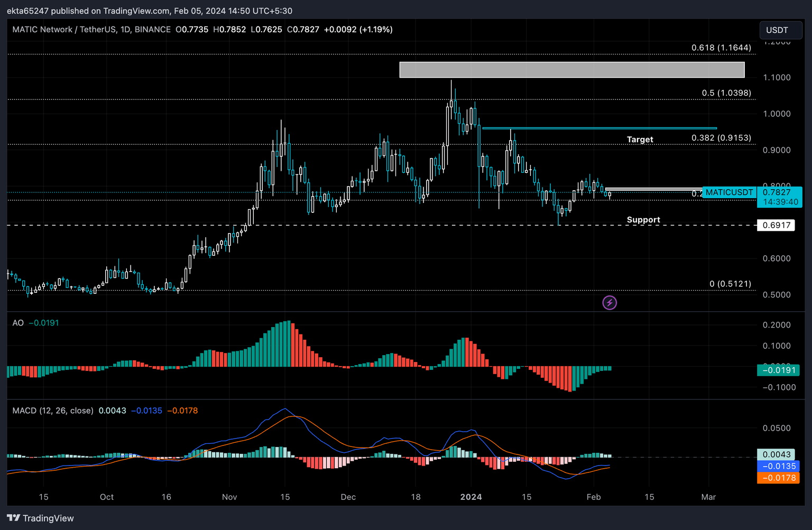Viewport: 812px width, 530px height.
Task: Click the 0.6917 support price tag
Action: pyautogui.click(x=776, y=225)
